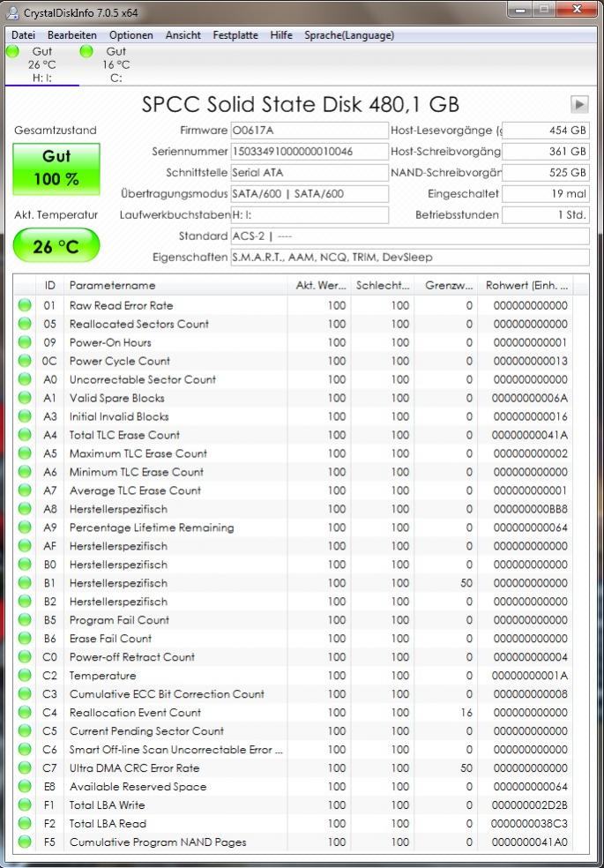This screenshot has height=868, width=604.
Task: Open the Festplatte menu
Action: [235, 35]
